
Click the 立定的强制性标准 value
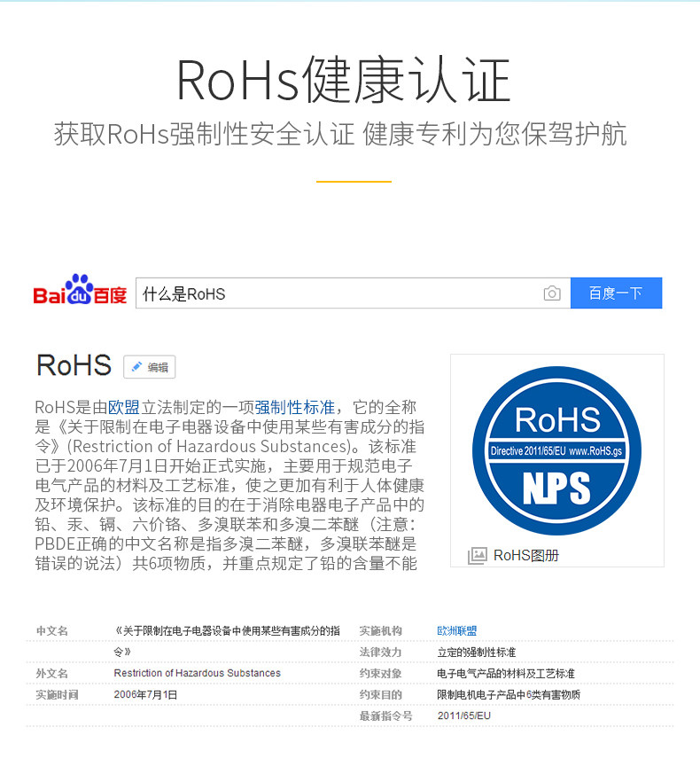(476, 652)
